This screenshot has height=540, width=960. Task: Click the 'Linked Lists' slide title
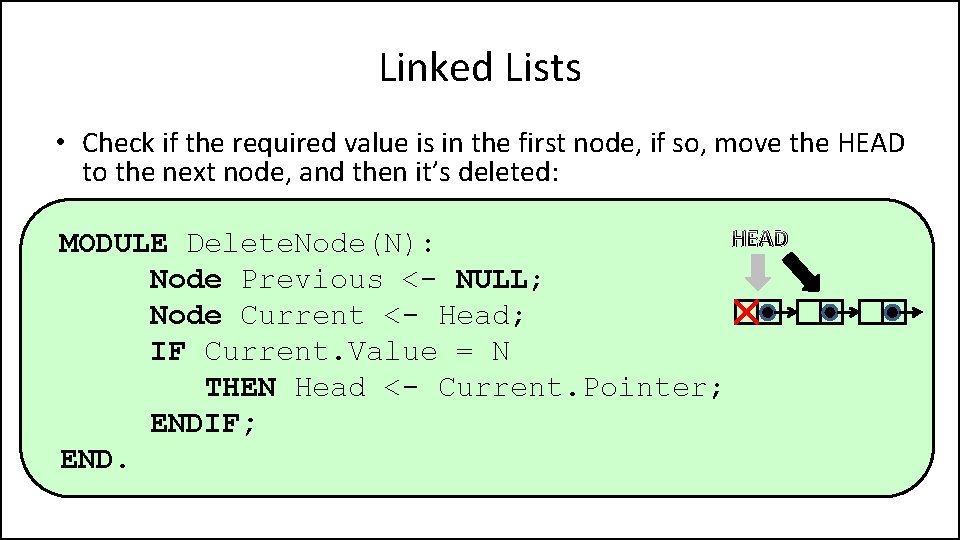click(x=480, y=68)
